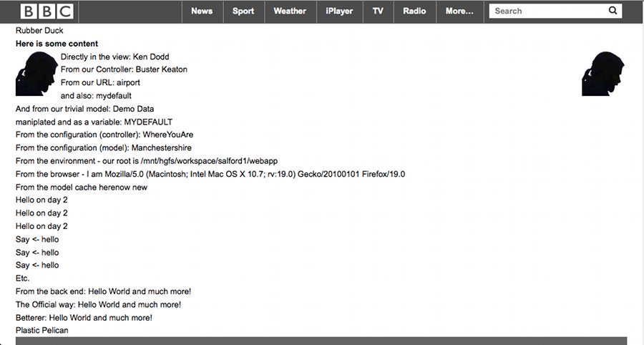Click the "Here is some content" heading
This screenshot has width=644, height=345.
[57, 44]
